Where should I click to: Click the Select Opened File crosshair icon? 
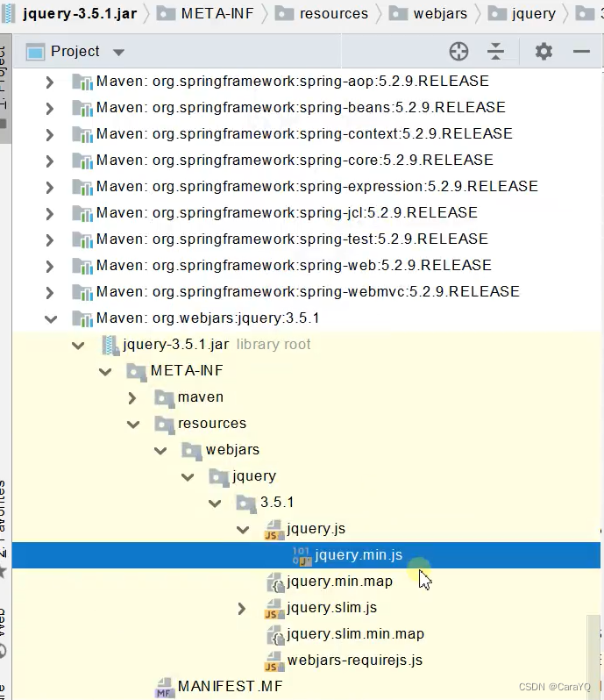coord(458,52)
